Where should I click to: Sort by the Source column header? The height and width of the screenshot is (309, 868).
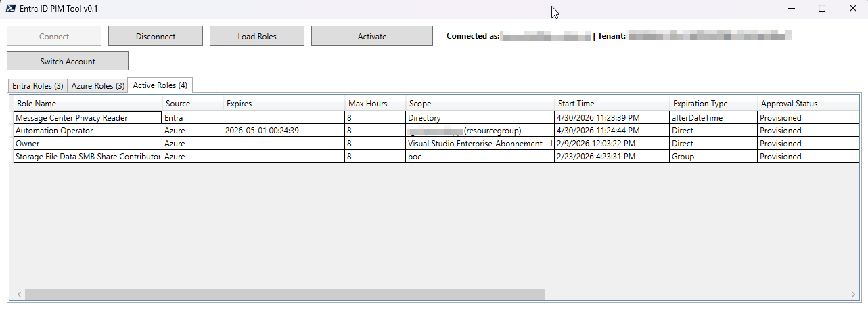(193, 104)
